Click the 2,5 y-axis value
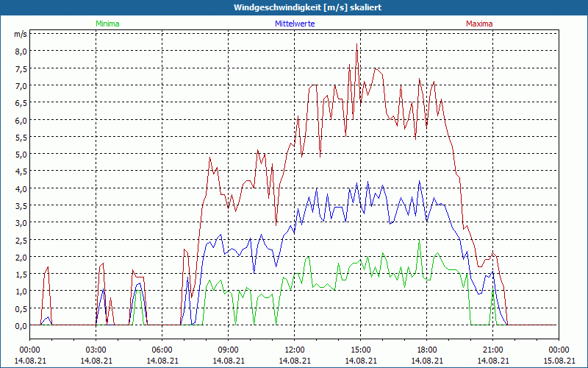Viewport: 588px width, 368px height. (x=21, y=241)
